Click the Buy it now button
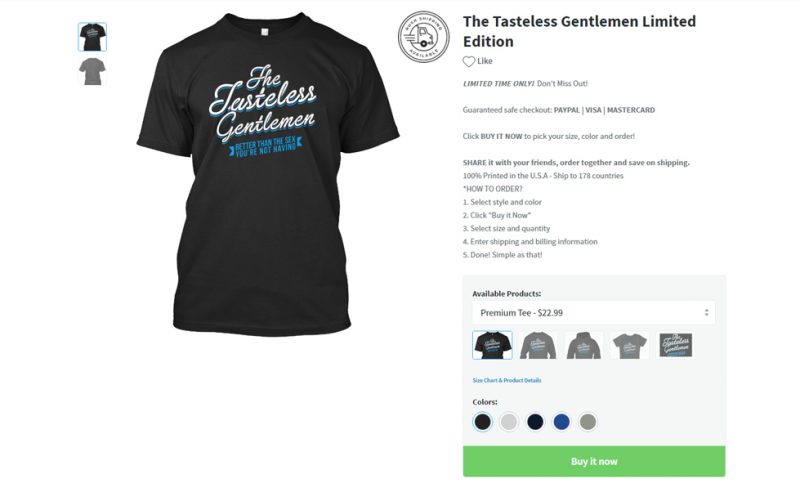 coord(594,461)
